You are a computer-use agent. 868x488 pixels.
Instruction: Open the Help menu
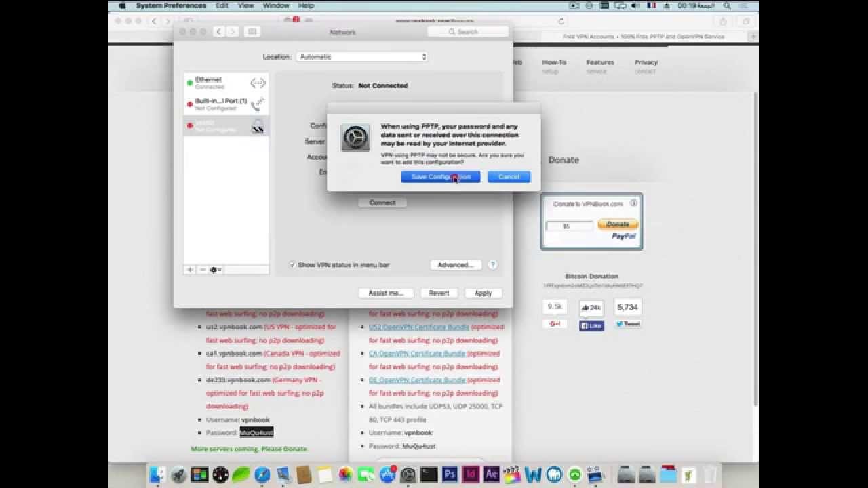click(307, 5)
